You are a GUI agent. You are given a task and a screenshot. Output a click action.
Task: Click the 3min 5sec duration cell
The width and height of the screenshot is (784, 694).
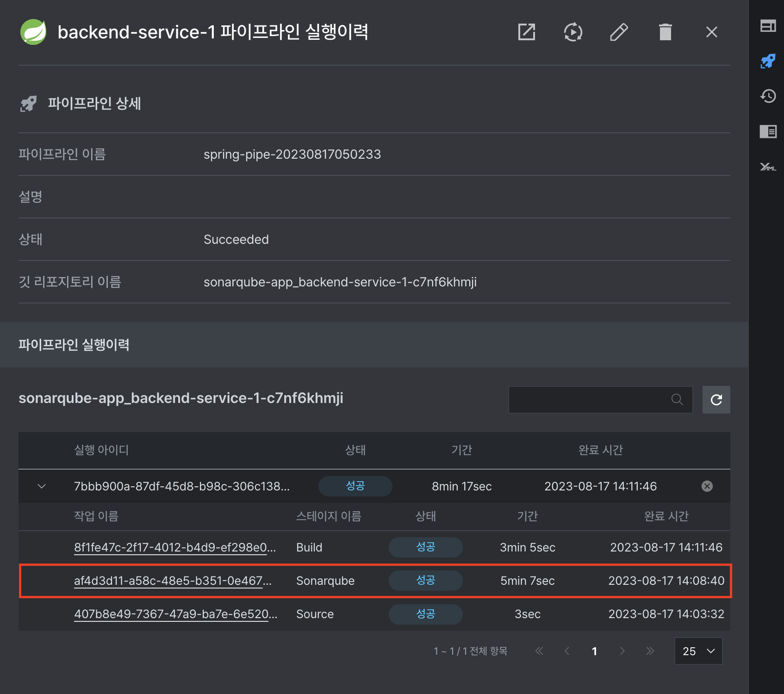click(528, 547)
